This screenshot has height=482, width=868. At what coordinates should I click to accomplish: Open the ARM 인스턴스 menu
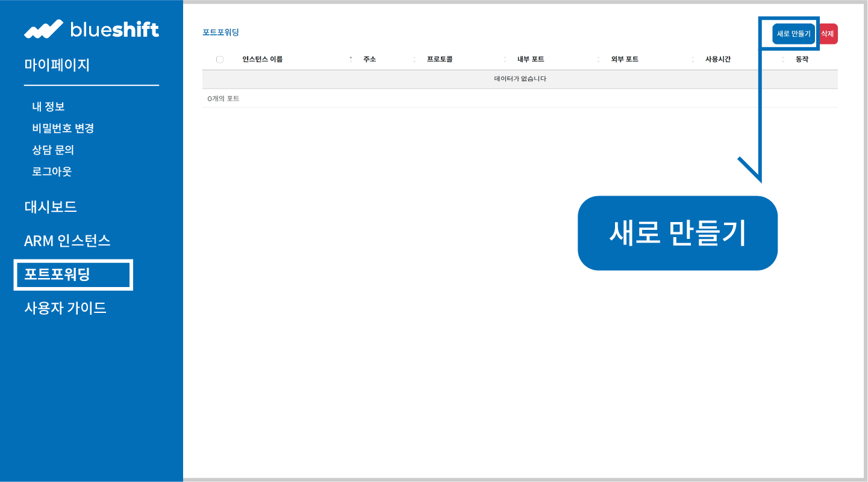coord(67,241)
